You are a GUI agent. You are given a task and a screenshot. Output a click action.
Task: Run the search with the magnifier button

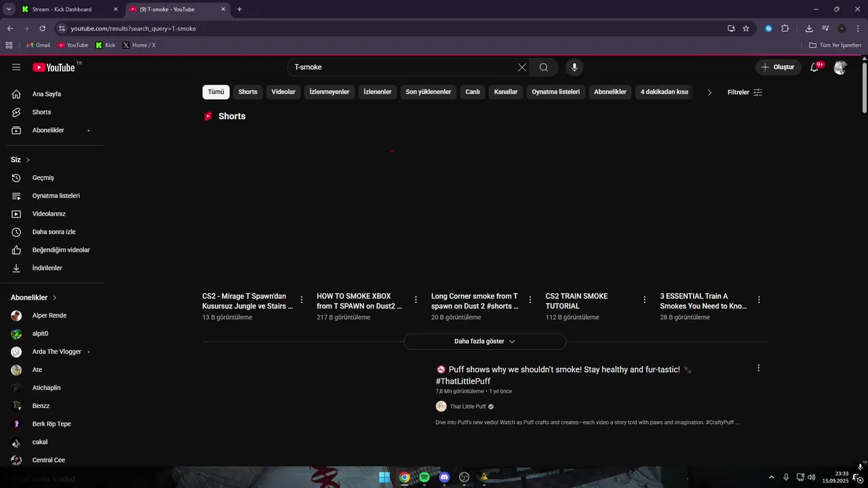coord(544,67)
